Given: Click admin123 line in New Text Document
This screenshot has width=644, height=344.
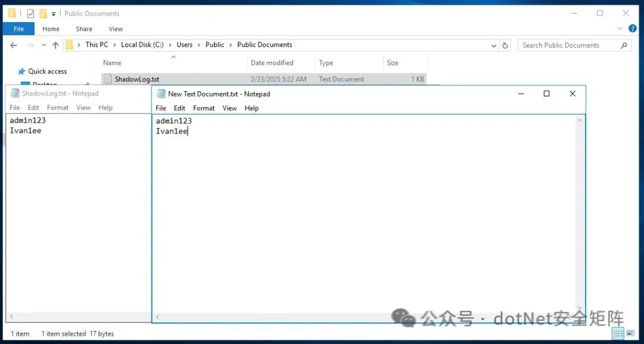Looking at the screenshot, I should [x=174, y=121].
